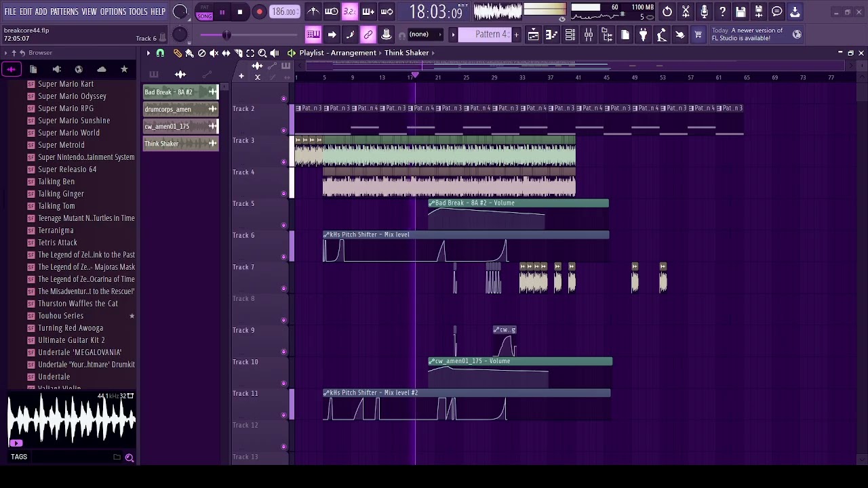Open Think Shaker picker item menu
The width and height of the screenshot is (868, 488).
click(213, 143)
